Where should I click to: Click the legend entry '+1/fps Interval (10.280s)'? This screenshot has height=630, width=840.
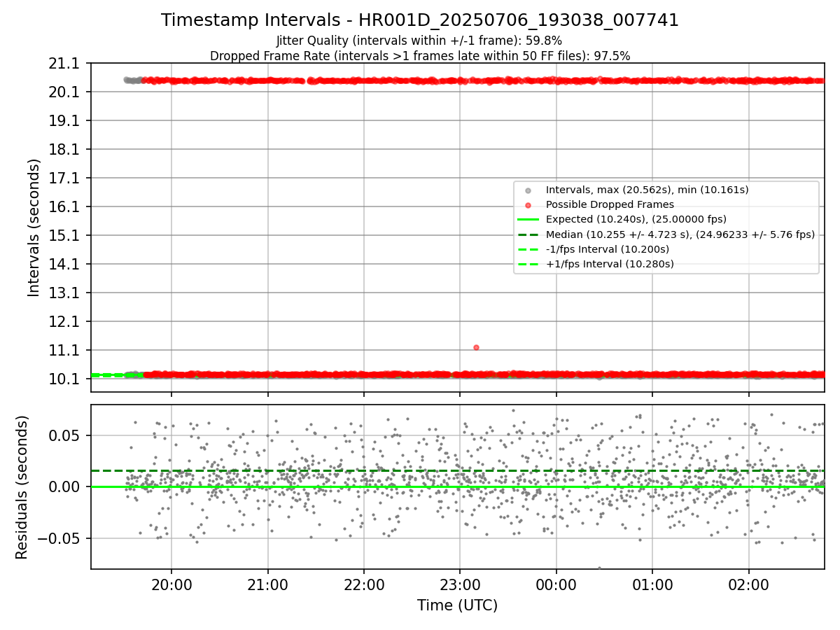click(x=610, y=264)
